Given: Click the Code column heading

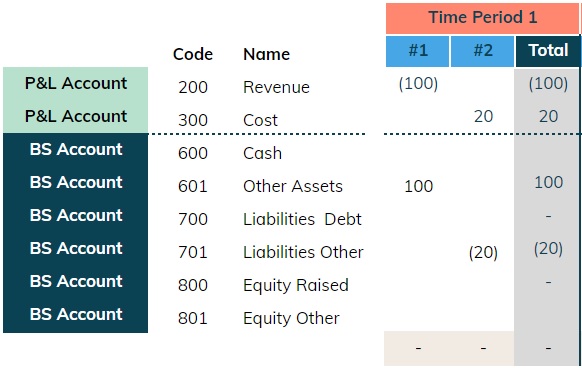Looking at the screenshot, I should coord(193,55).
